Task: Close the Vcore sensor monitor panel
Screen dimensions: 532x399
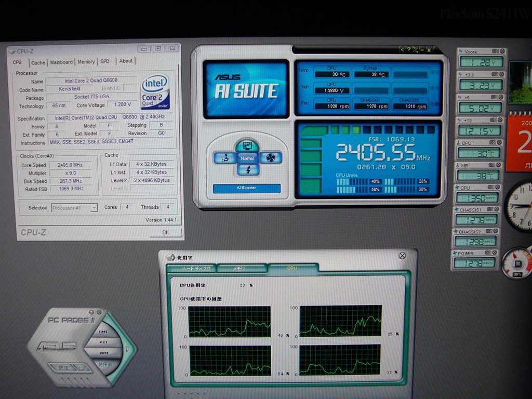Action: coord(502,51)
